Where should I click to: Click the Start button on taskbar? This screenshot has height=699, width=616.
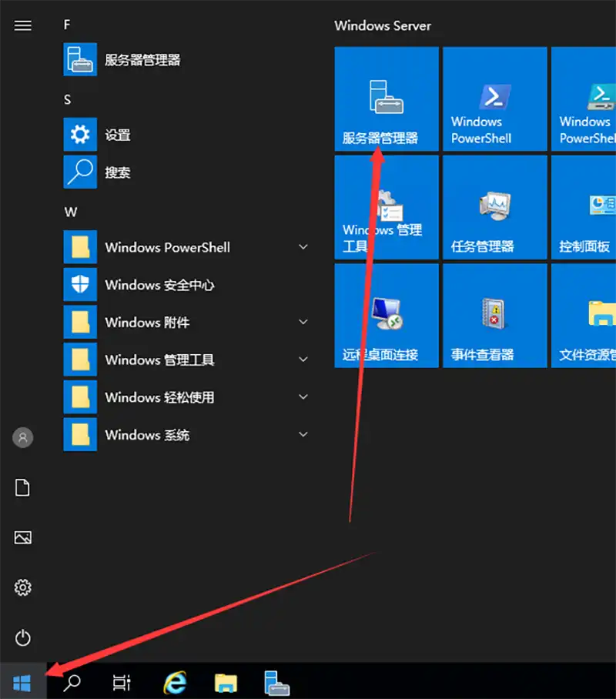[x=22, y=681]
